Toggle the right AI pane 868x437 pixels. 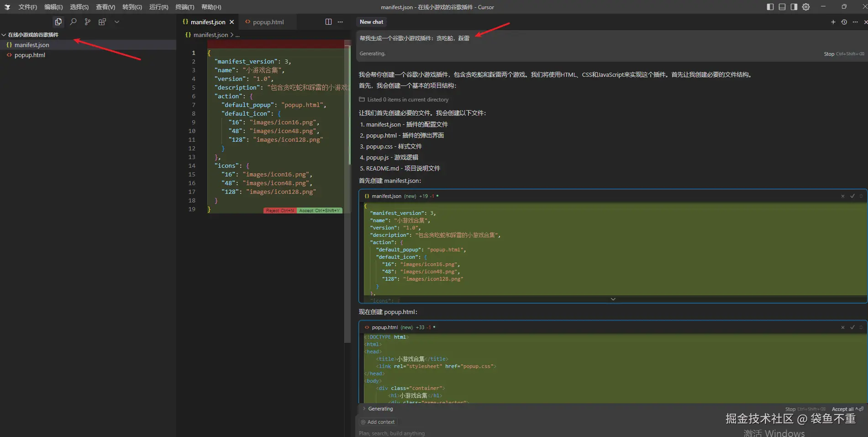[x=794, y=7]
